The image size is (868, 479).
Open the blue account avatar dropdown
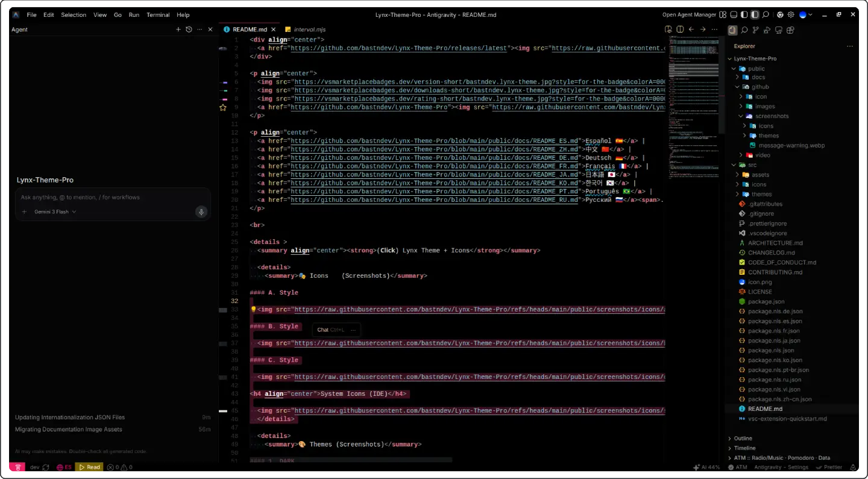coord(805,14)
